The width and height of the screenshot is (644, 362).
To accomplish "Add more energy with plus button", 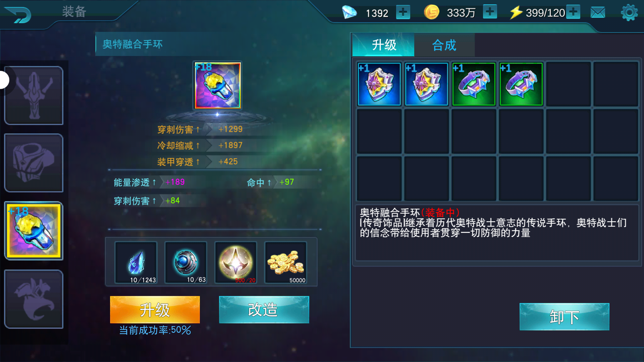I will [573, 12].
